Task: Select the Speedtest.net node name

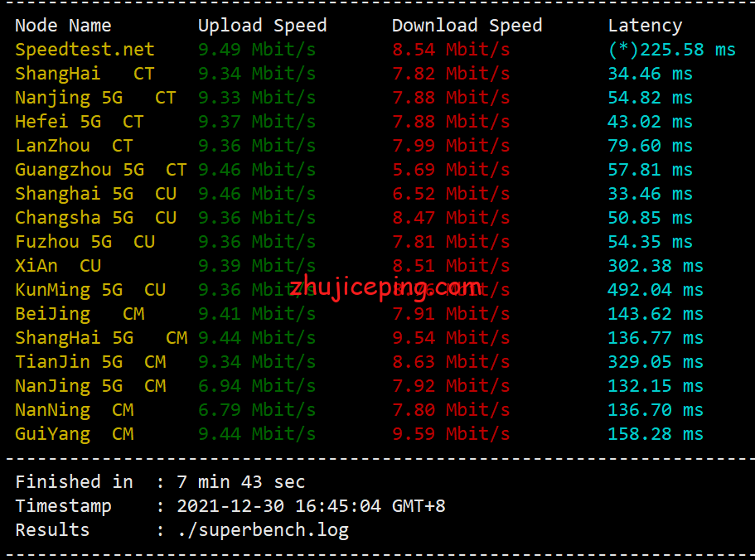Action: pyautogui.click(x=85, y=50)
